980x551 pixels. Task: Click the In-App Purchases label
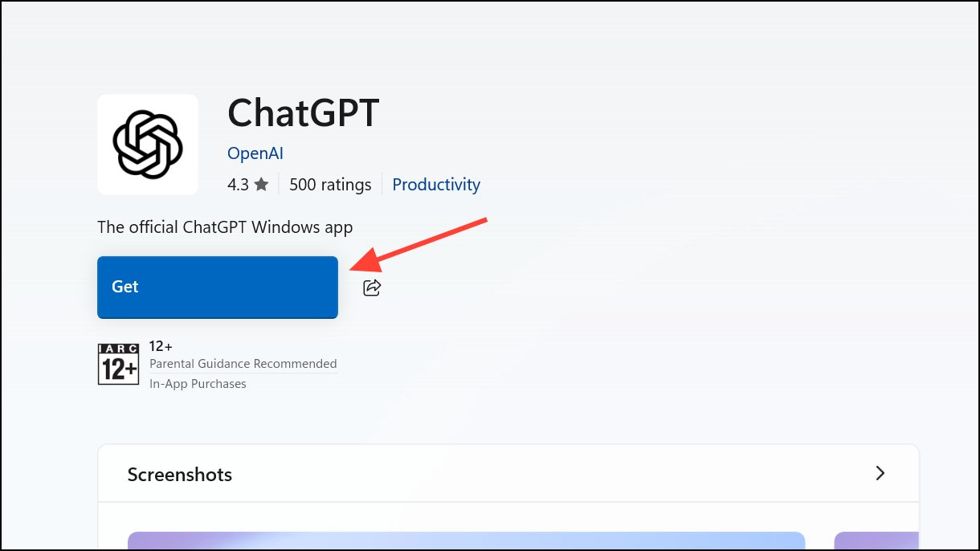(x=198, y=383)
